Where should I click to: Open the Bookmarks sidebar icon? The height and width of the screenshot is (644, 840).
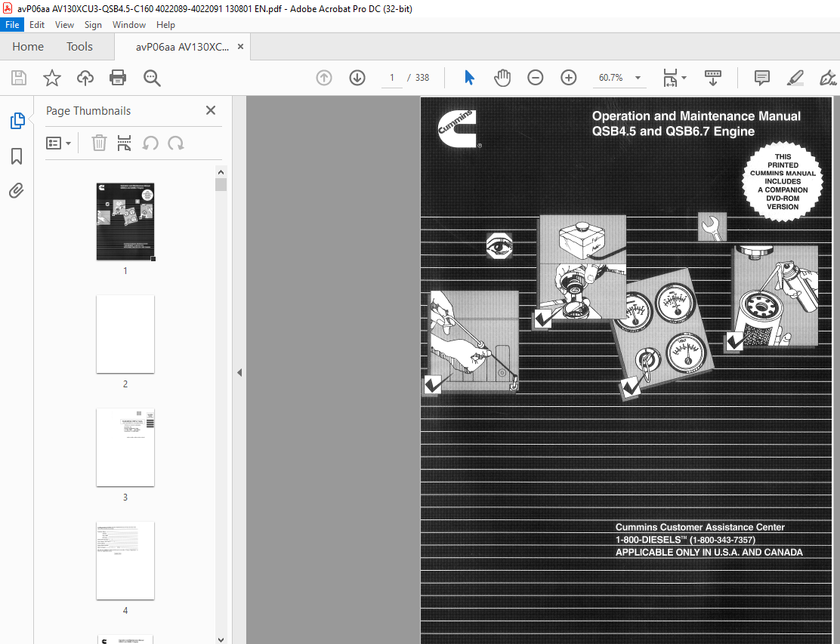click(x=17, y=156)
